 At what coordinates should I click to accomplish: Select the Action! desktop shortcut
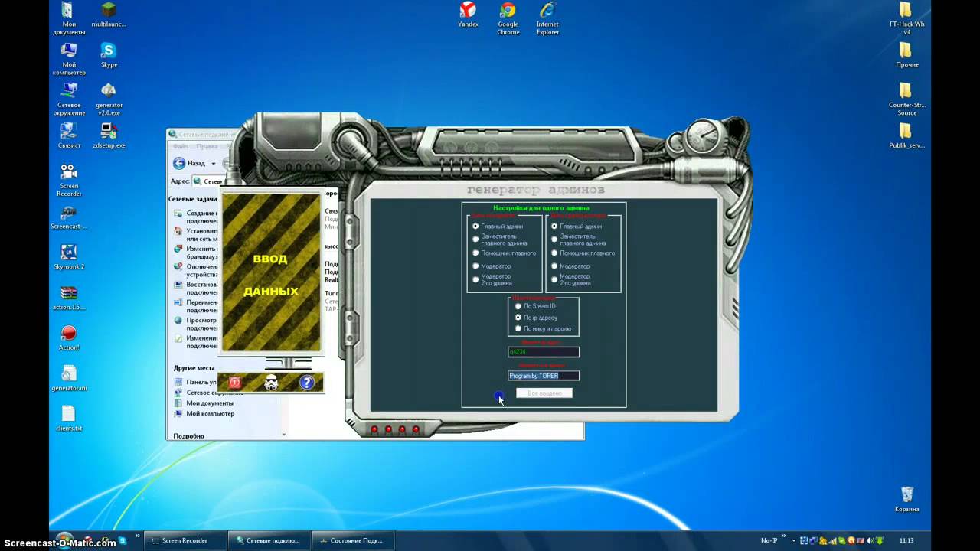point(69,337)
